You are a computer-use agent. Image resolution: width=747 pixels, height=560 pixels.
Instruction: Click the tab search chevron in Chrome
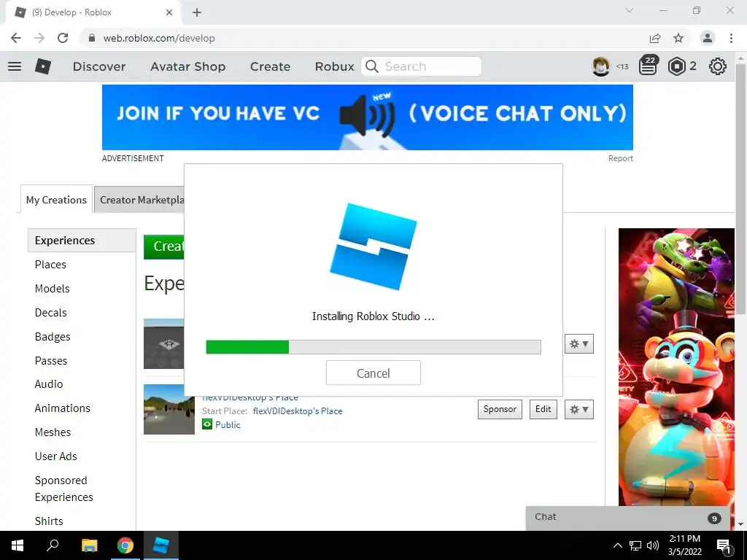pyautogui.click(x=630, y=10)
